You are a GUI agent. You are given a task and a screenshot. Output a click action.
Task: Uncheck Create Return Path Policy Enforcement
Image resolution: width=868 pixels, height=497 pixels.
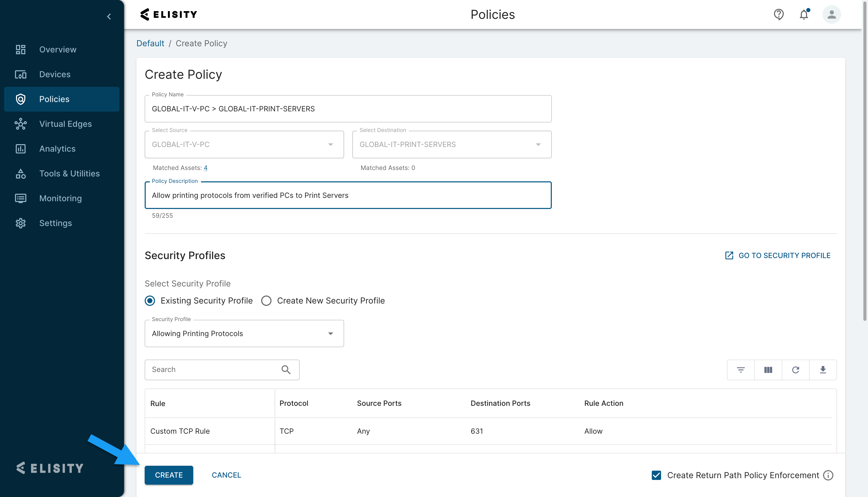[656, 475]
